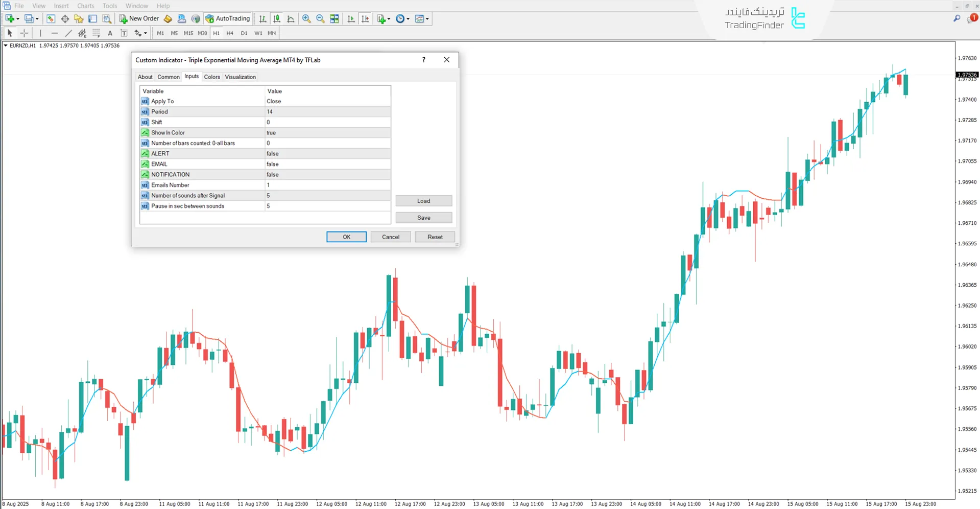
Task: Switch the chart to Candlestick view
Action: (x=277, y=18)
